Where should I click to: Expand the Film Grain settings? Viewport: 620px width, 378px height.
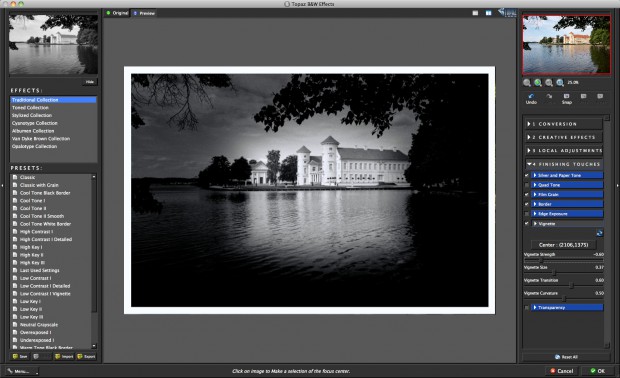[x=567, y=195]
